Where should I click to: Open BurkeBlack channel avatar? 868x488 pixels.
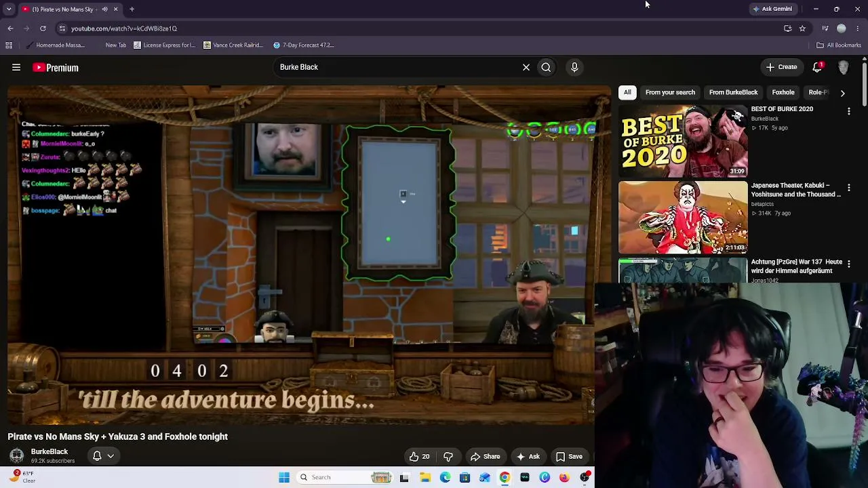(x=16, y=455)
